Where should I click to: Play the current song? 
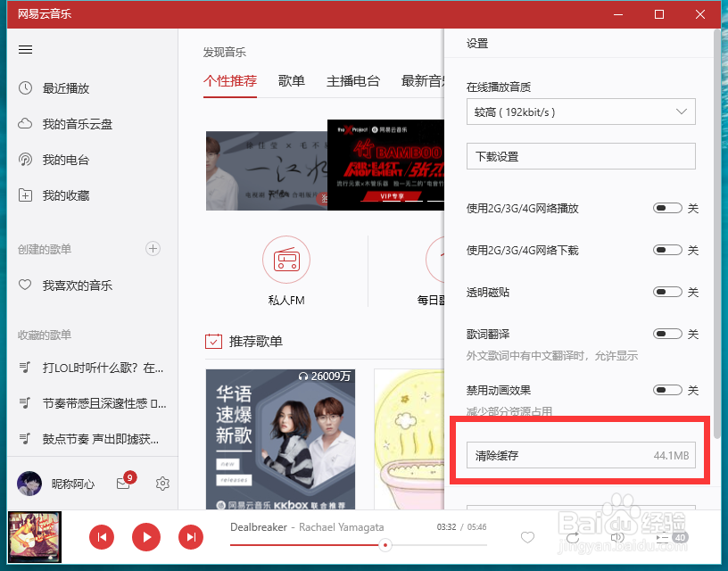point(146,537)
